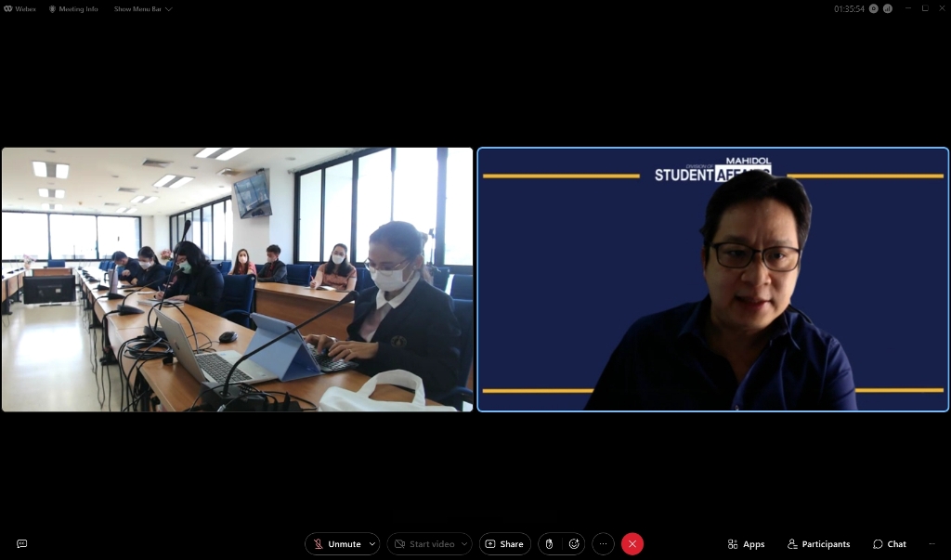Image resolution: width=951 pixels, height=560 pixels.
Task: Leave the meeting with the red X
Action: [632, 544]
